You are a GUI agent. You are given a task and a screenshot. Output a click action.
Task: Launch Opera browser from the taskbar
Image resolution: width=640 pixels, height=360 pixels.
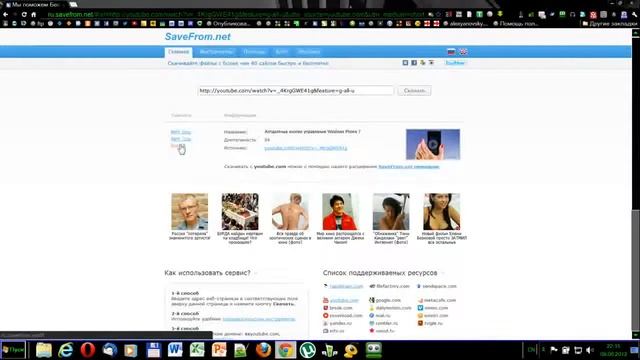[x=88, y=350]
